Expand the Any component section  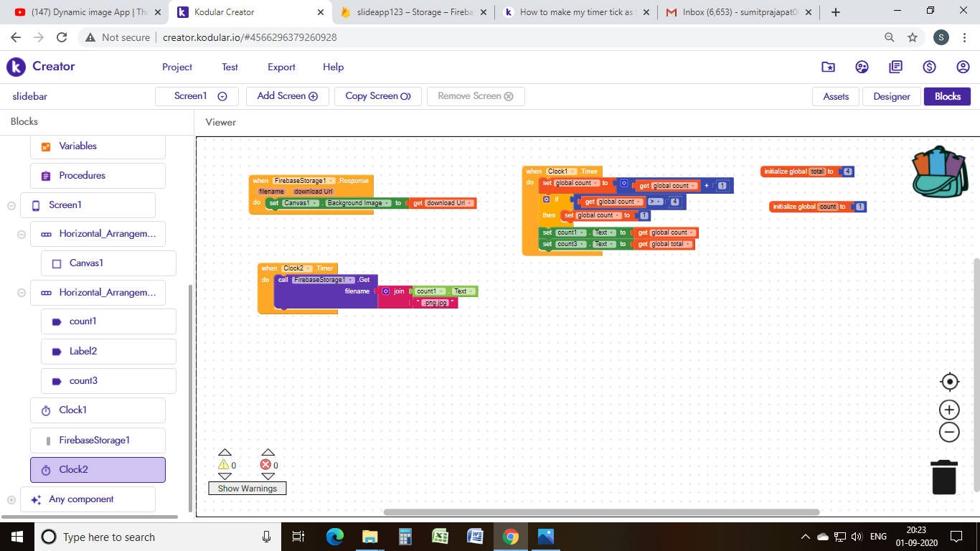(11, 499)
